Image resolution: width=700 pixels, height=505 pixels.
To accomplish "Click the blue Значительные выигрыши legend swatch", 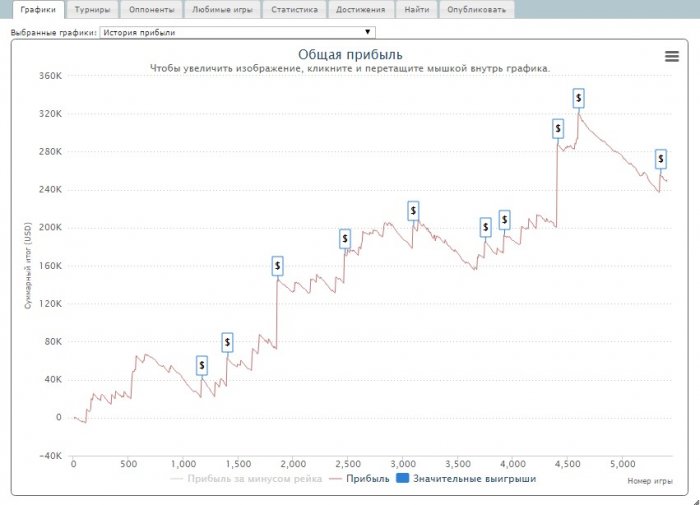I will (x=403, y=479).
